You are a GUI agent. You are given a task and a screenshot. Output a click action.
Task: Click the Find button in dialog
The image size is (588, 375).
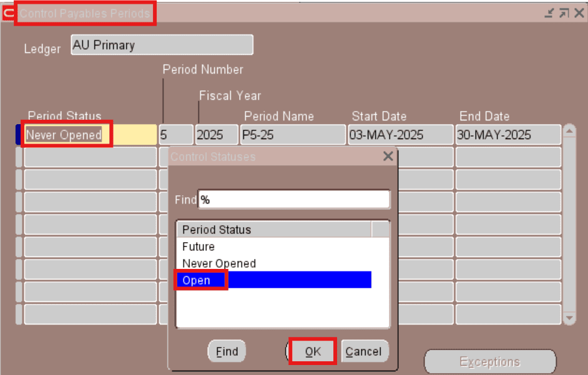tap(227, 351)
